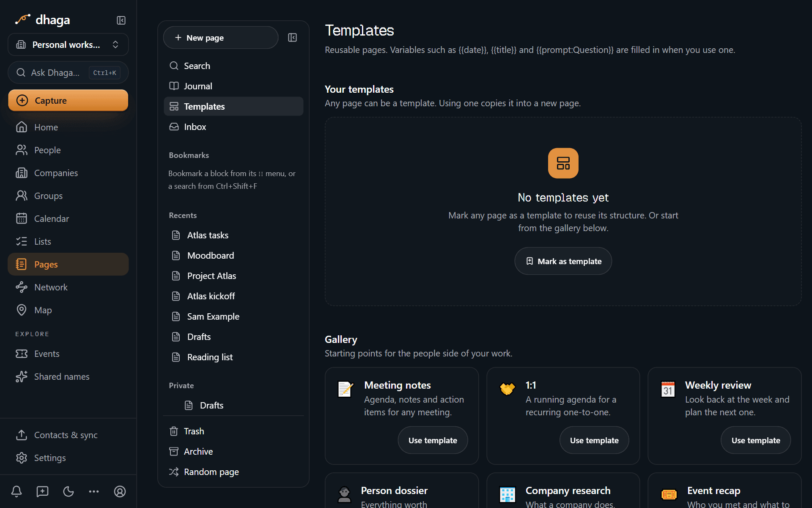Use the Weekly review template
The image size is (812, 508).
coord(756,440)
